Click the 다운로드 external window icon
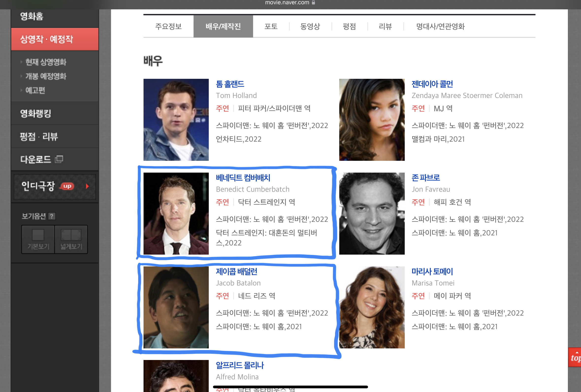Image resolution: width=581 pixels, height=392 pixels. tap(59, 159)
